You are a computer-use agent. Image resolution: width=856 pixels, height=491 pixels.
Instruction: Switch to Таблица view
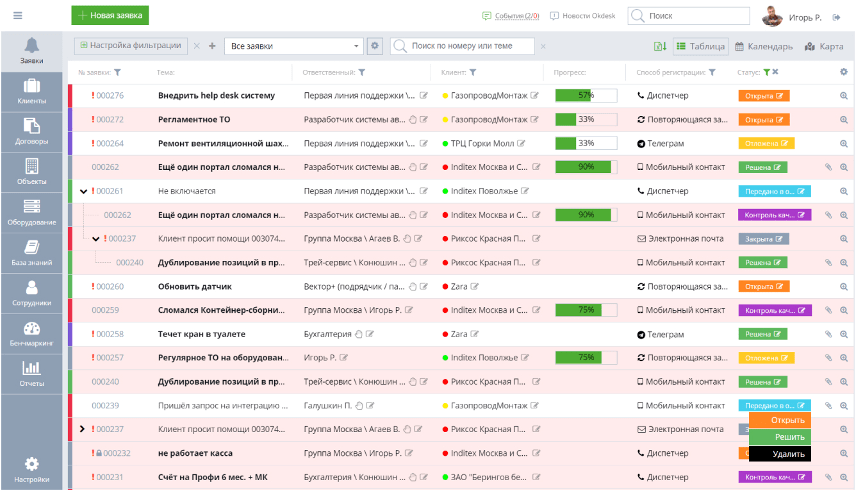[x=700, y=46]
